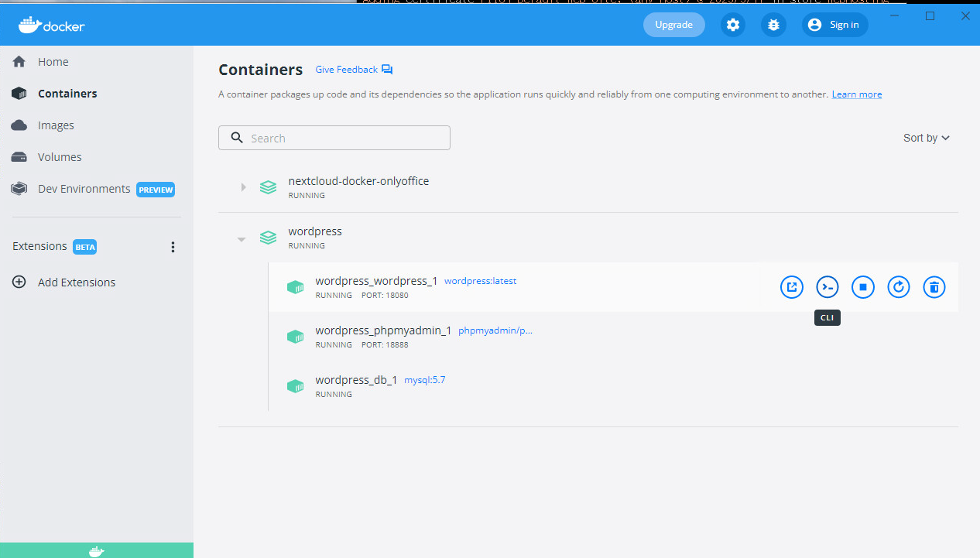980x558 pixels.
Task: Click the PREVIEW badge
Action: (x=156, y=190)
